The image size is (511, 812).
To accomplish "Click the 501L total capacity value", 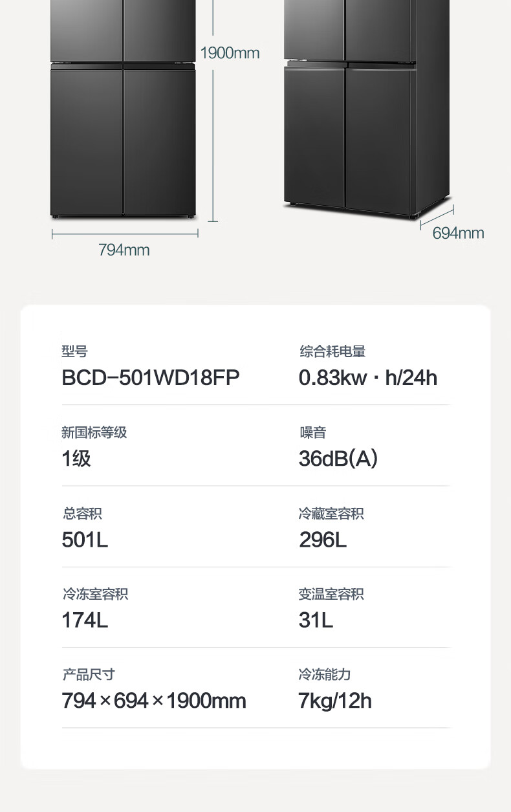I will coord(85,540).
